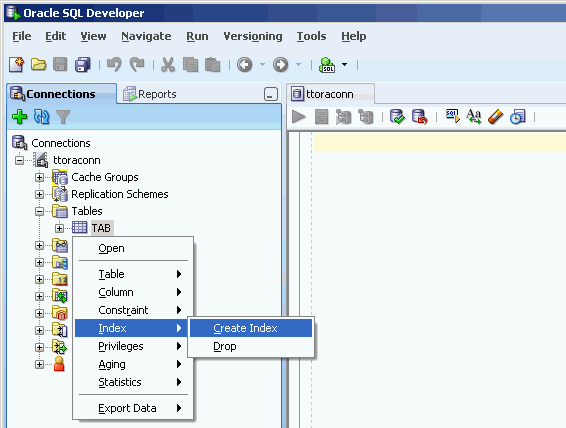Collapse the Tables node
This screenshot has height=428, width=566.
tap(39, 211)
